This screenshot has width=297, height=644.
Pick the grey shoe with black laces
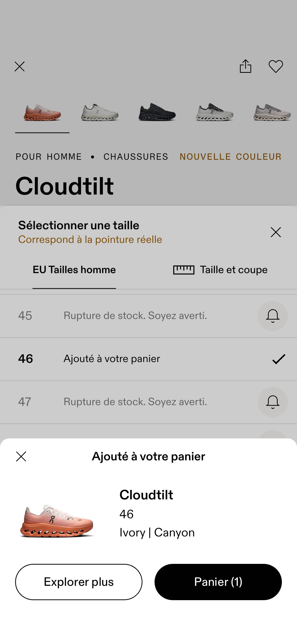click(214, 112)
